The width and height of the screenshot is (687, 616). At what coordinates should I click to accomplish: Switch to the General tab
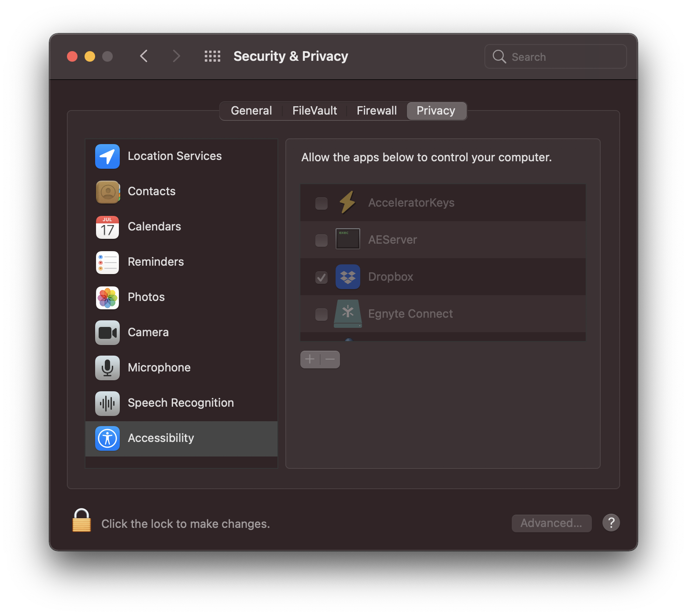pyautogui.click(x=251, y=111)
